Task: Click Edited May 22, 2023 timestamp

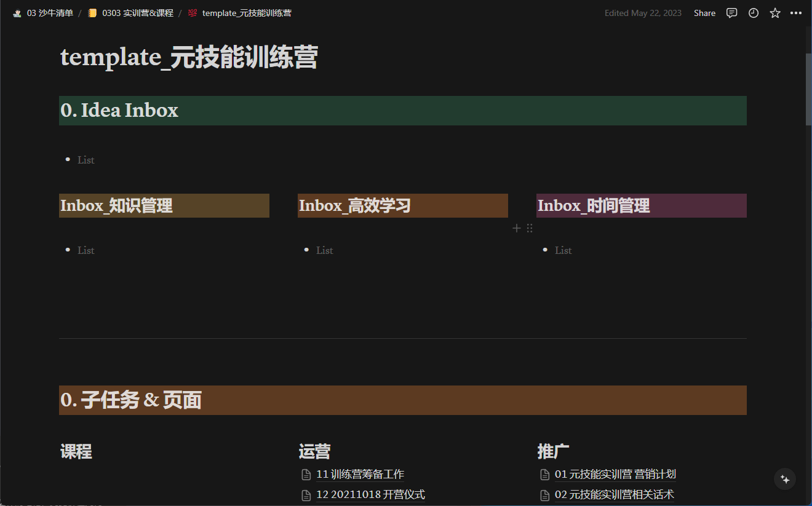Action: [x=643, y=13]
